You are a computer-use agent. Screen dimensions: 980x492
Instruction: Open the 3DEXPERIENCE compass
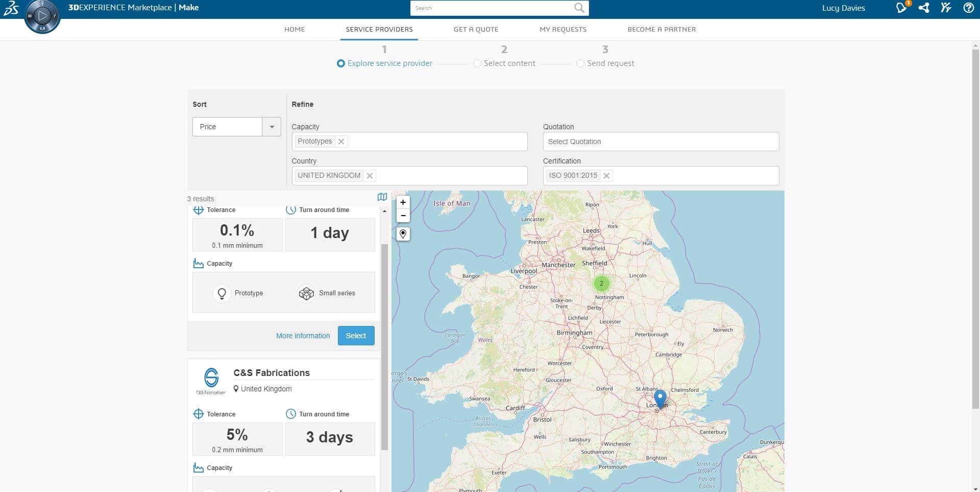(x=42, y=16)
